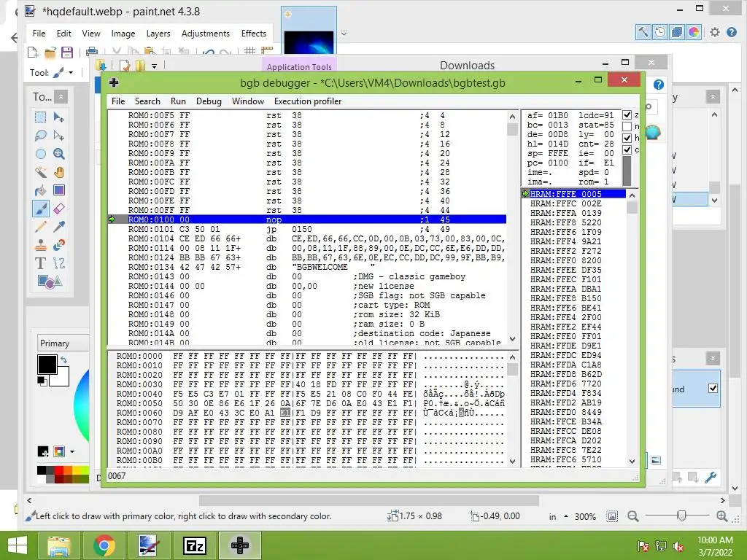Select the Move Selection tool
The image size is (747, 560).
(x=59, y=135)
